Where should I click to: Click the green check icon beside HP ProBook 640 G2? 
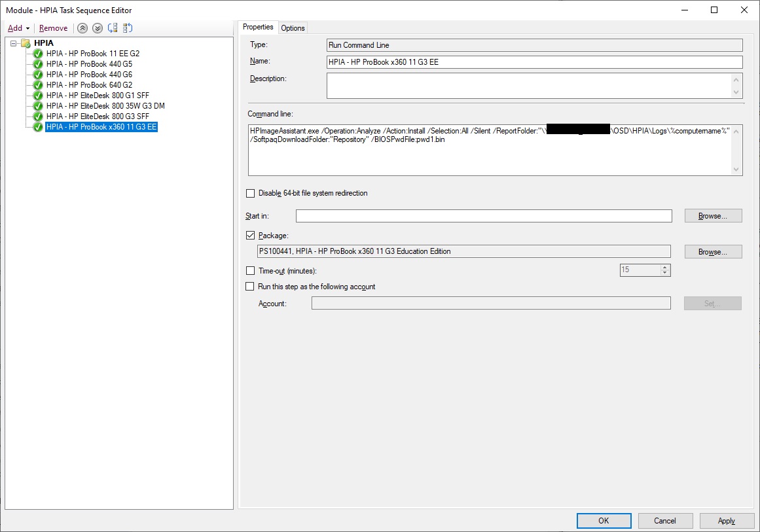click(37, 84)
